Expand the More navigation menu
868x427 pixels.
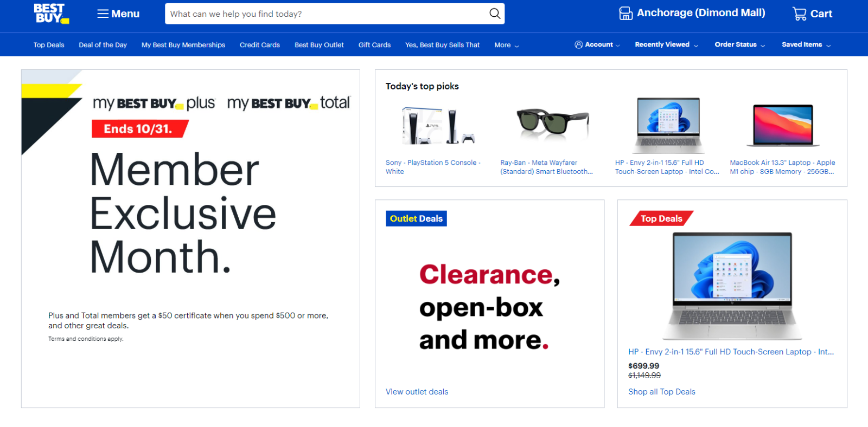[x=506, y=45]
